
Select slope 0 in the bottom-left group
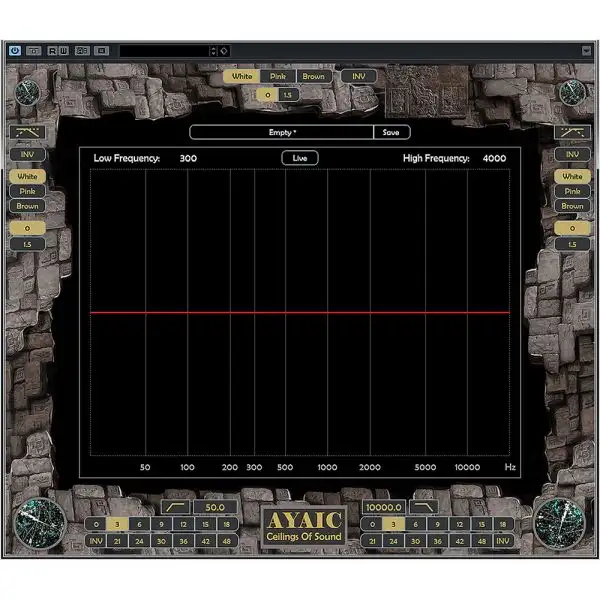(96, 524)
